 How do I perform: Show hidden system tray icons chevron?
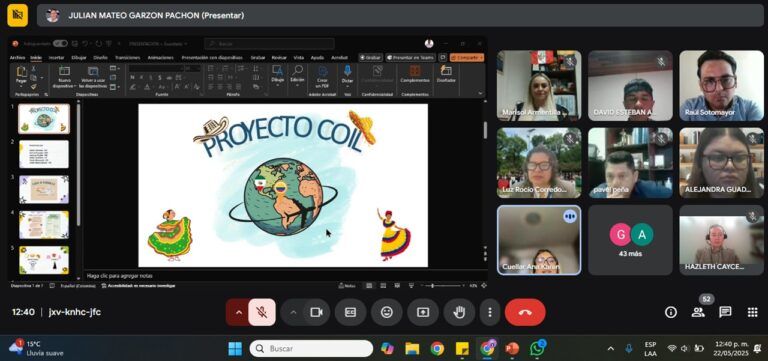611,349
